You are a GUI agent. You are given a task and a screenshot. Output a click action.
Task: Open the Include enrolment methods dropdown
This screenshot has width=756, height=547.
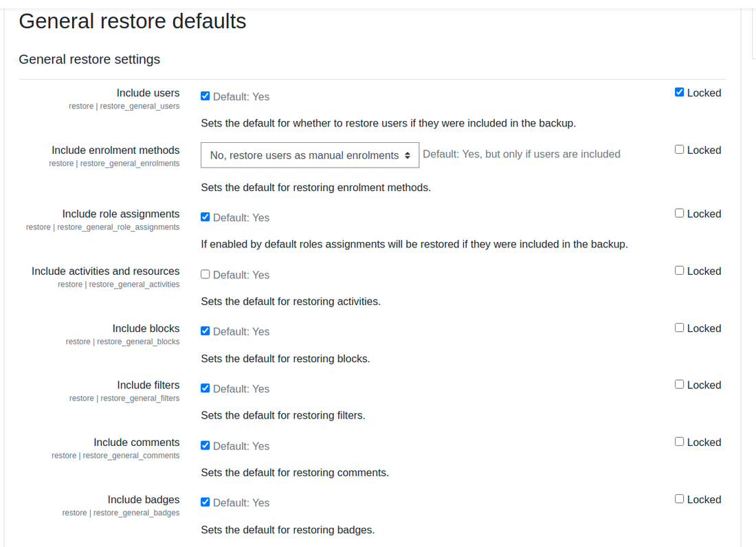(310, 155)
